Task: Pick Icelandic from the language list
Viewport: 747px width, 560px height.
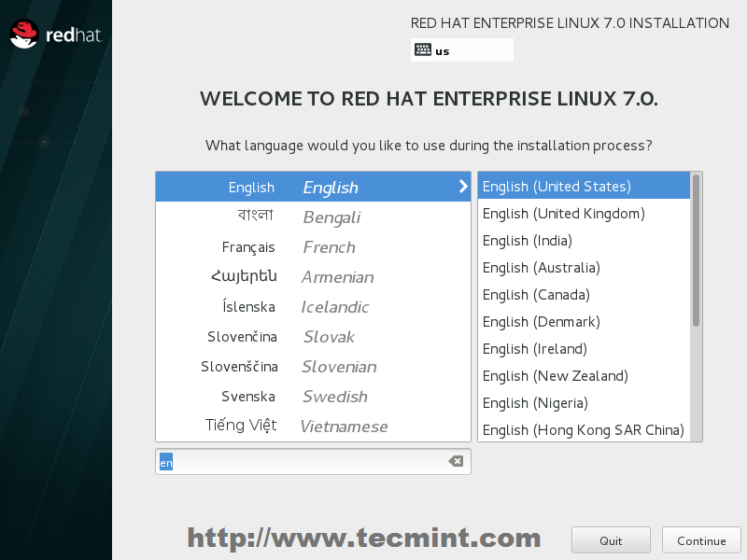Action: coord(313,307)
